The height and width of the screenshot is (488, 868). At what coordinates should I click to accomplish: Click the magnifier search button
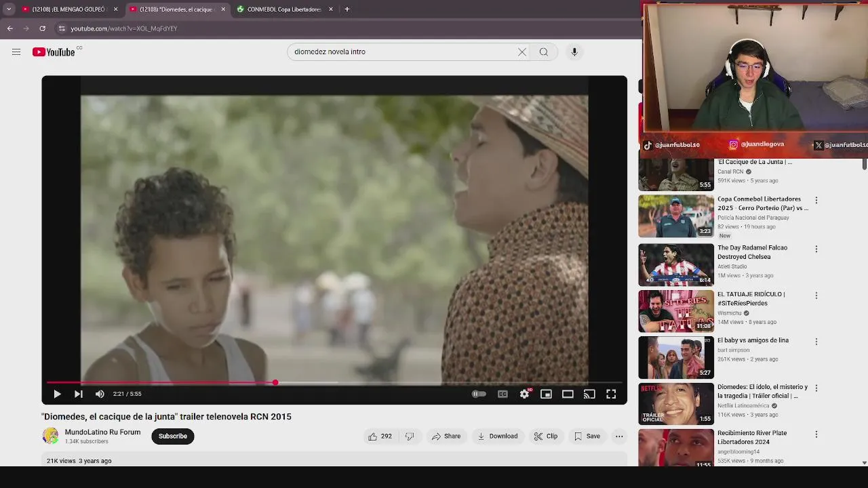pyautogui.click(x=544, y=52)
